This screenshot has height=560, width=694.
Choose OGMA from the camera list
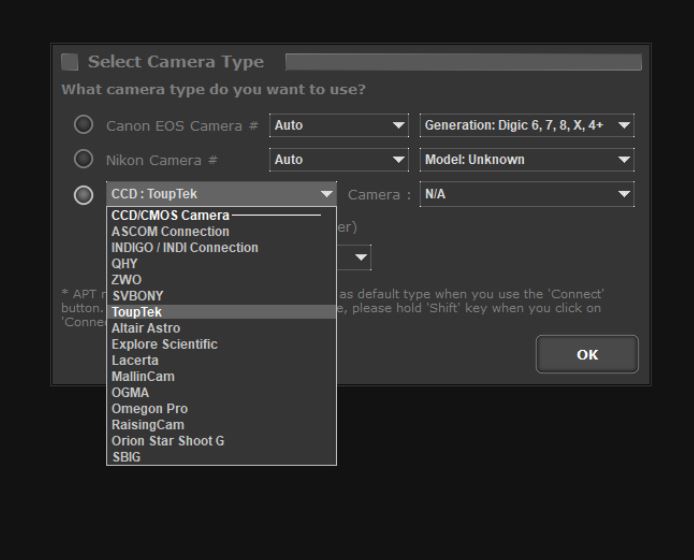pyautogui.click(x=221, y=393)
